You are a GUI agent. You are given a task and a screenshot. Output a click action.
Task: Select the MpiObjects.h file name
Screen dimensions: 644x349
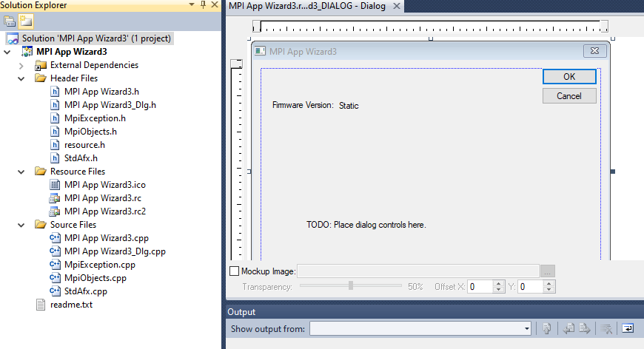point(90,132)
